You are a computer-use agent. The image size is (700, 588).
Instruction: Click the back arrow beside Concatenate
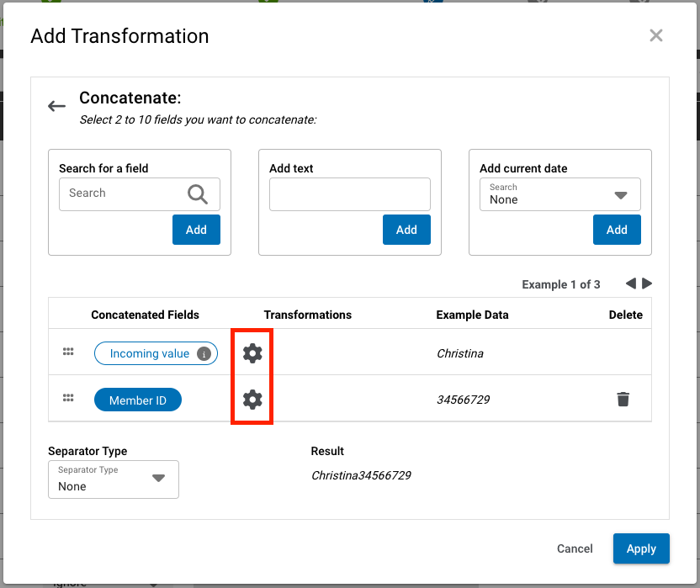(x=56, y=106)
